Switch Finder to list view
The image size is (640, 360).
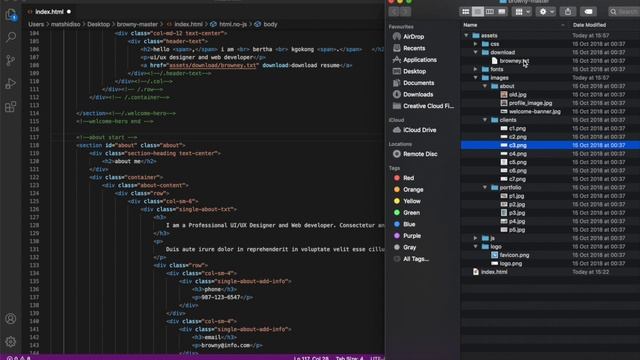(x=478, y=12)
